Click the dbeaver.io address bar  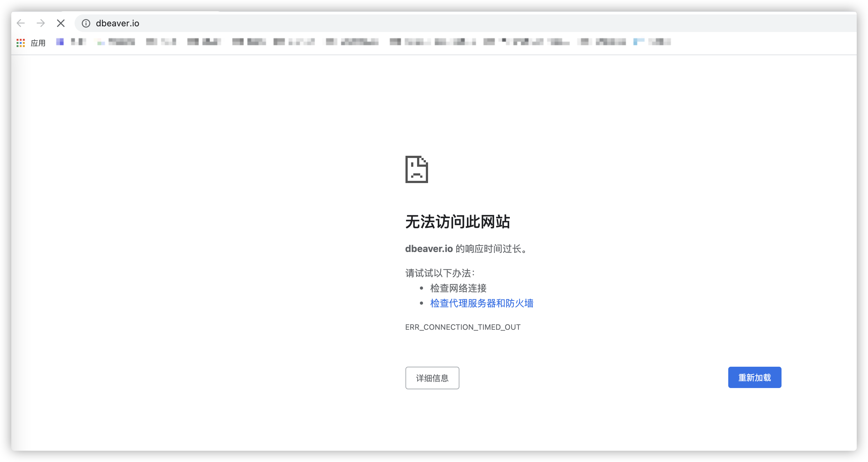click(465, 23)
